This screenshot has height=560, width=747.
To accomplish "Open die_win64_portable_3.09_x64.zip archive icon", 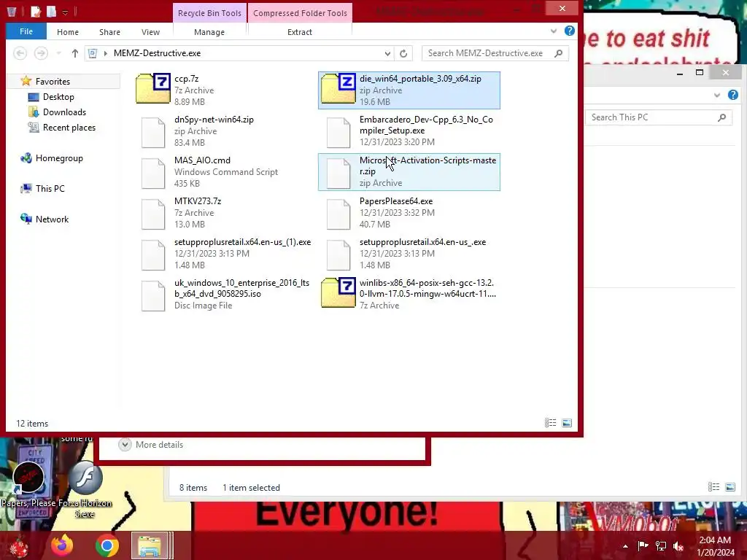I will pos(338,88).
